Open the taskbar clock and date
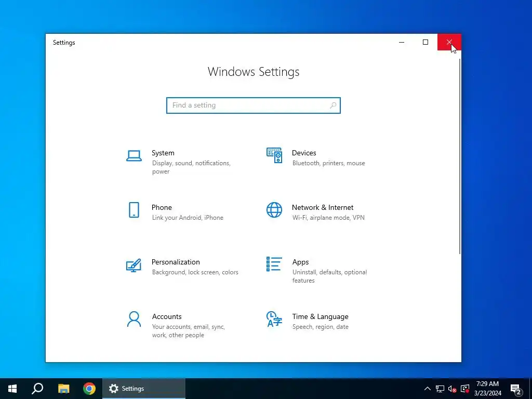The height and width of the screenshot is (399, 532). (487, 389)
